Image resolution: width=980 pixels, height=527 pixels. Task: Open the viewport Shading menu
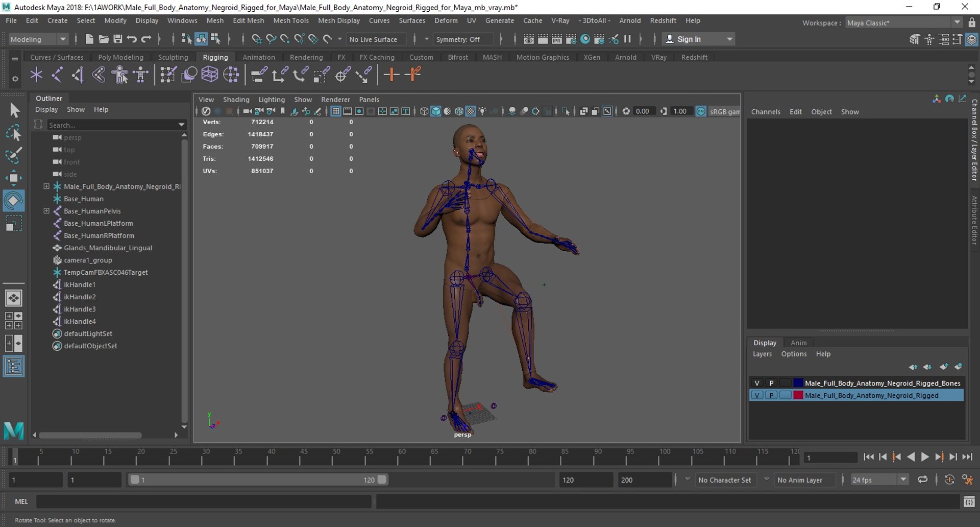coord(236,100)
